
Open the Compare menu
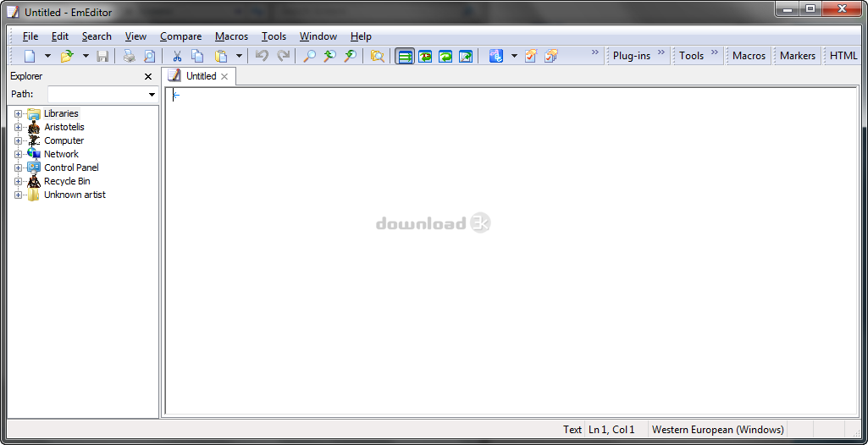[181, 36]
